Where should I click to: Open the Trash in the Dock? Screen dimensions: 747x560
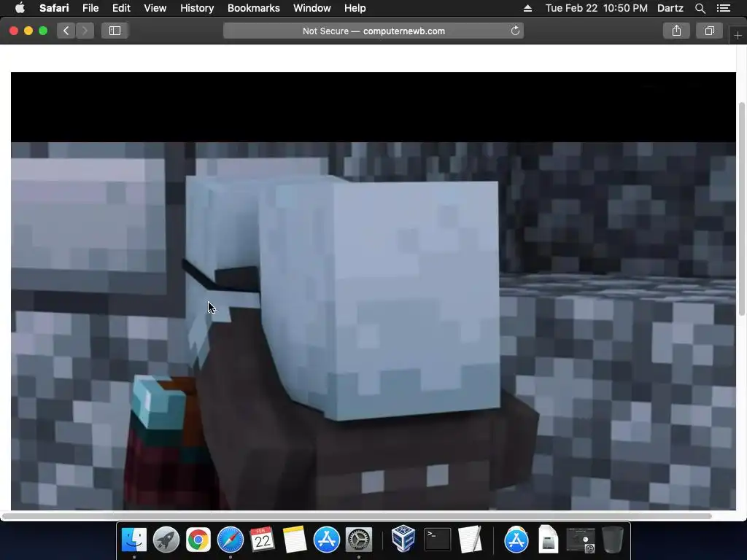tap(613, 540)
